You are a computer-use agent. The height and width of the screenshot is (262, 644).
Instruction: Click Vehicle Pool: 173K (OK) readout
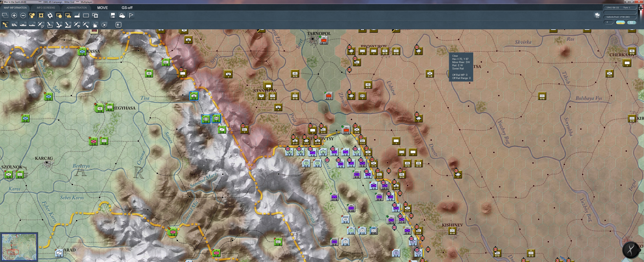point(620,17)
